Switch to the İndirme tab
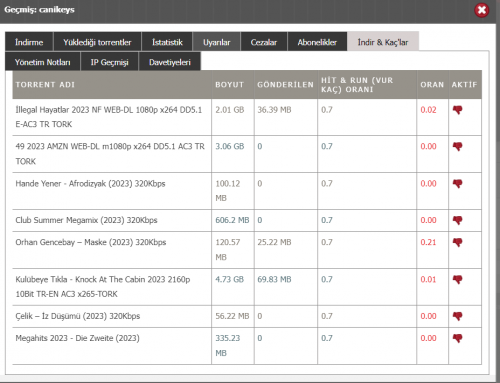 (29, 42)
